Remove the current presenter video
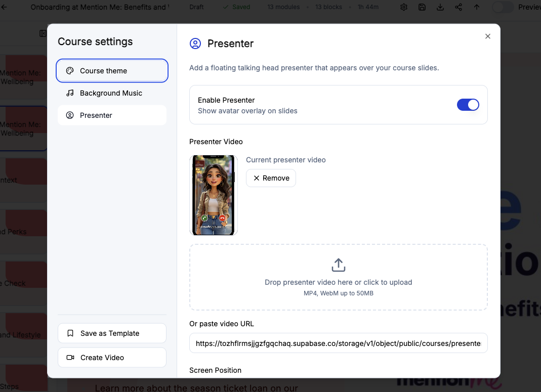Image resolution: width=541 pixels, height=392 pixels. [271, 178]
